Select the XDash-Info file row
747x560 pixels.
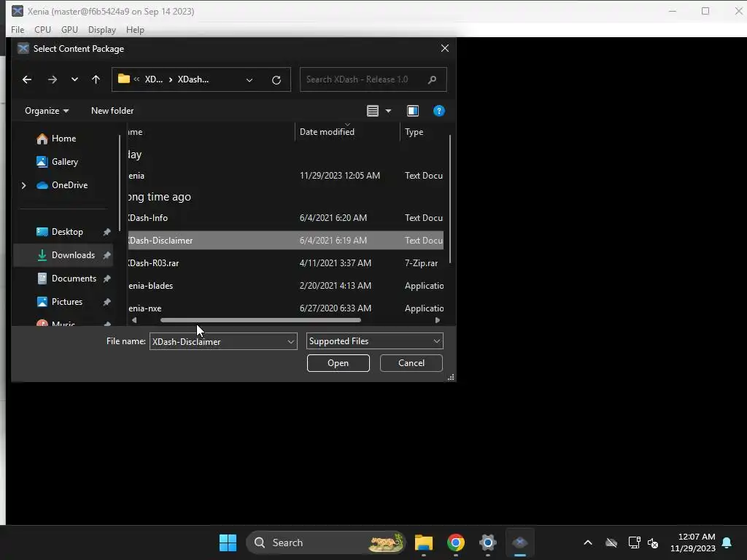pyautogui.click(x=286, y=218)
